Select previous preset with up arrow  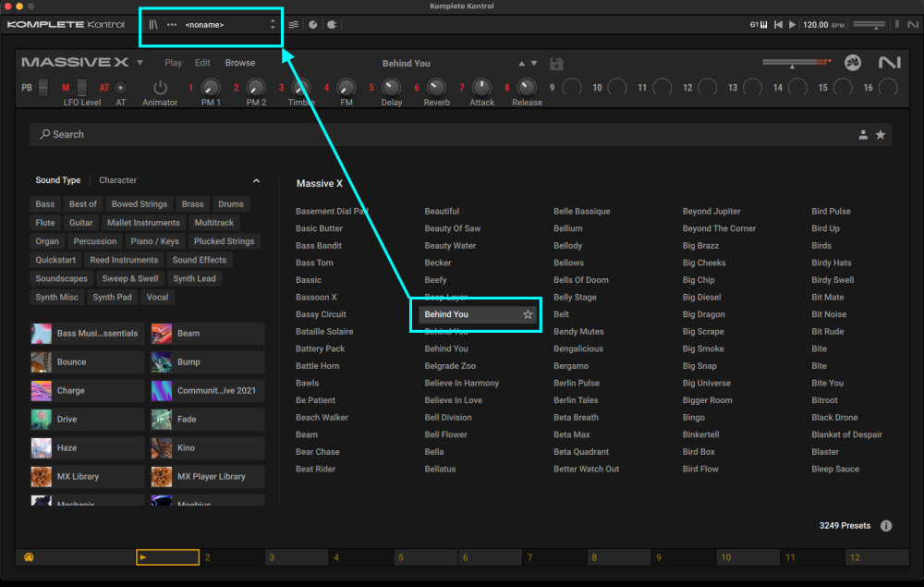[x=521, y=63]
